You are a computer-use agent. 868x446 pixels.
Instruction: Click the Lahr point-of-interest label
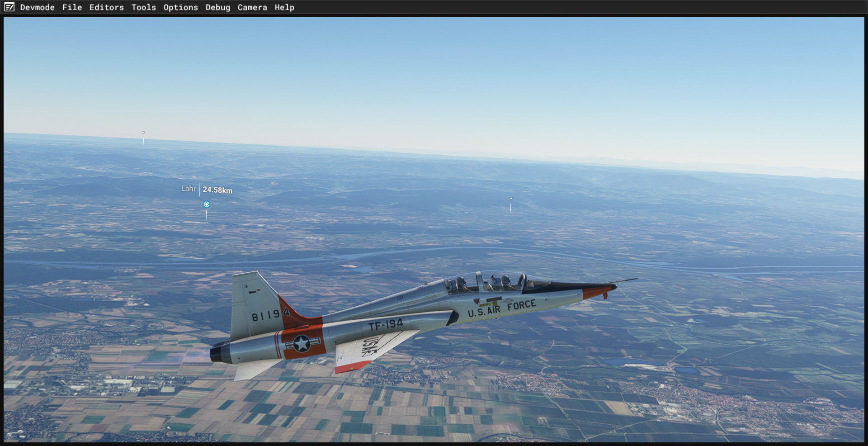189,189
